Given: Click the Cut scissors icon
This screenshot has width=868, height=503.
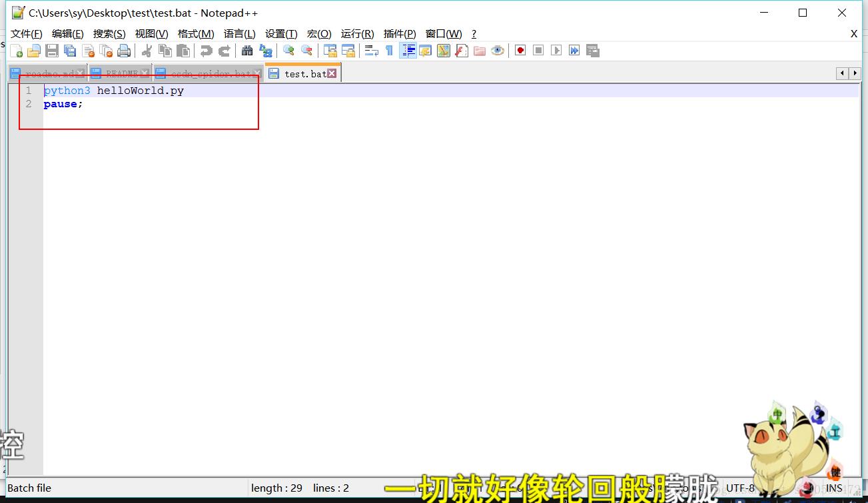Looking at the screenshot, I should coord(147,51).
